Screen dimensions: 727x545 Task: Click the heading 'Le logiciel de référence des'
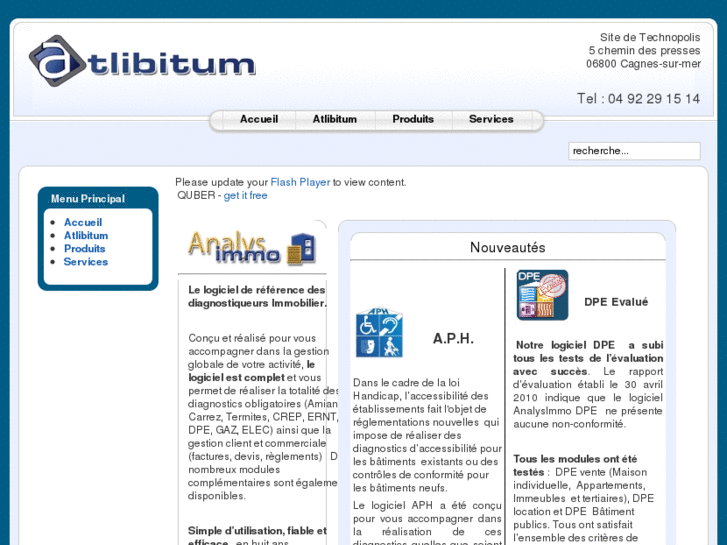click(x=256, y=290)
